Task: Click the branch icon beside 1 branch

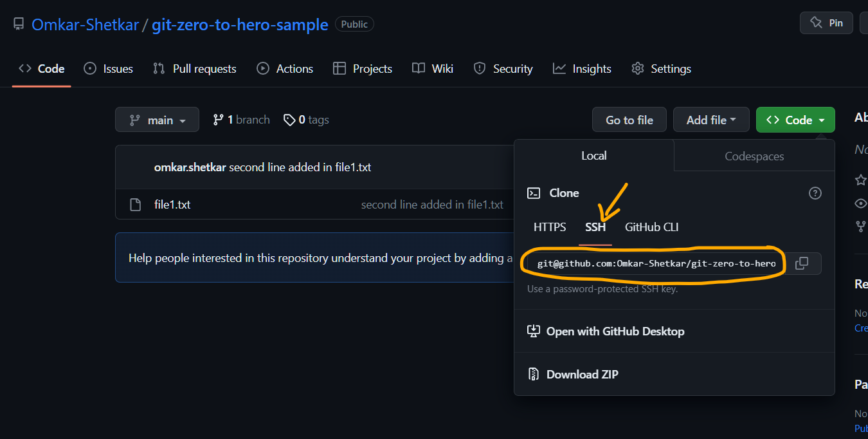Action: click(219, 120)
